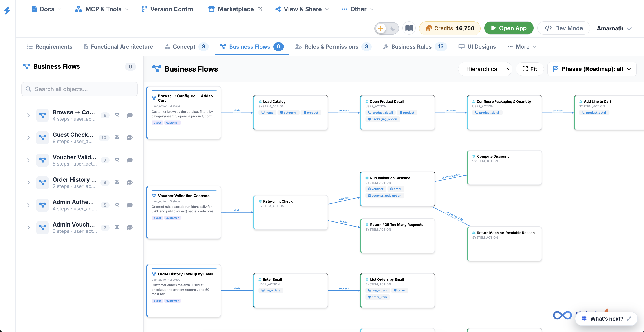This screenshot has width=644, height=332.
Task: Click flag icon in Guest Check... row
Action: coord(117,138)
